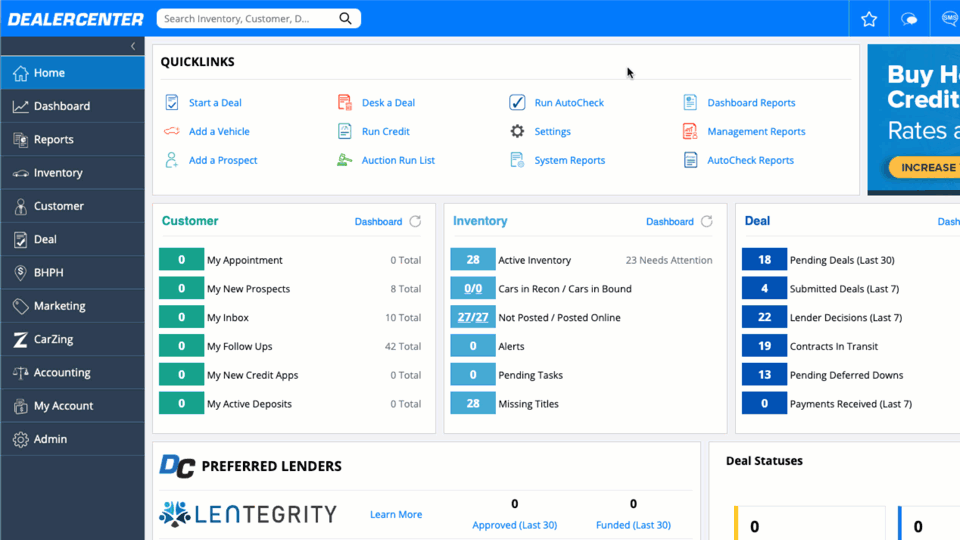Click the Start a Deal clipboard icon
This screenshot has width=960, height=540.
[172, 102]
